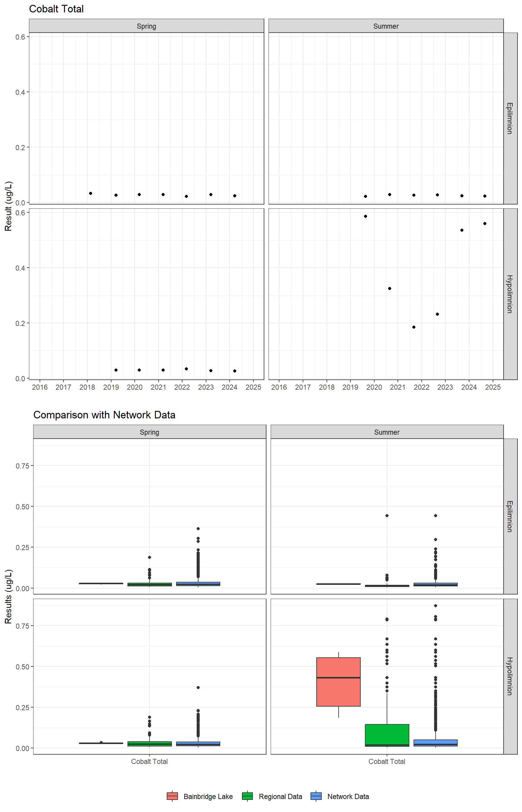The width and height of the screenshot is (522, 812).
Task: Click the 2022 spring hypolimnion data point
Action: (186, 369)
